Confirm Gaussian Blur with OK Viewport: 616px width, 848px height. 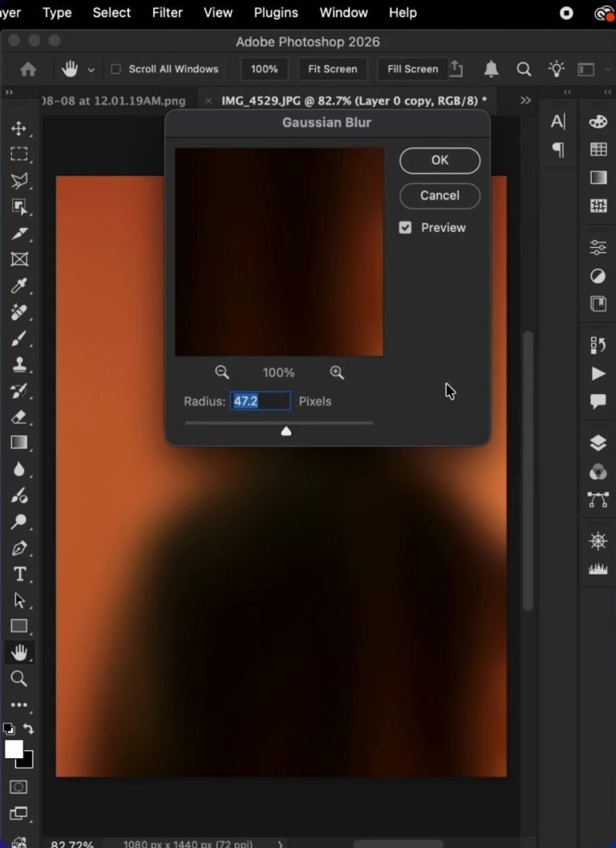click(x=440, y=160)
